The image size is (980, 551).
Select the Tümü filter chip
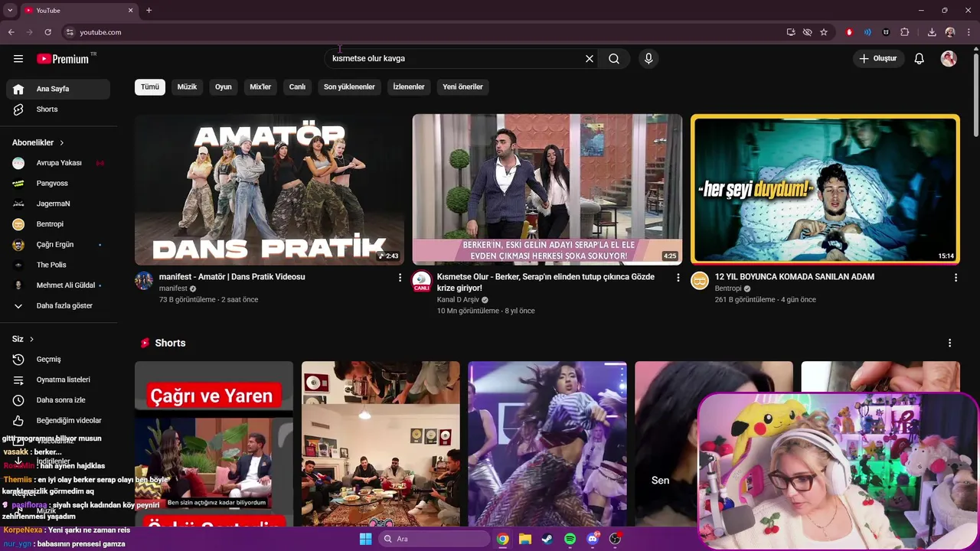(x=150, y=86)
